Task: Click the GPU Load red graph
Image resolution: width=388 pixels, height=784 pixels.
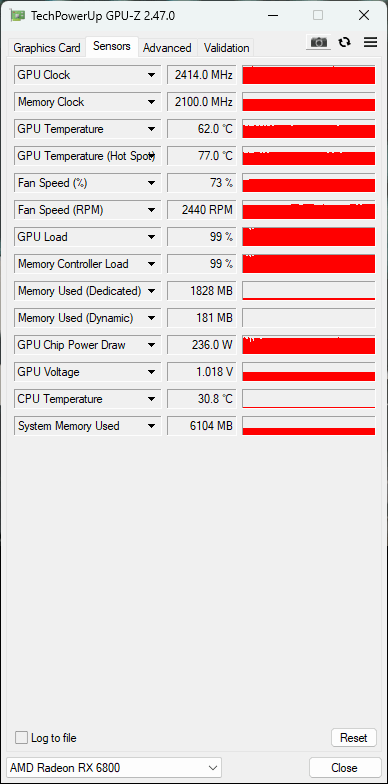Action: (308, 236)
